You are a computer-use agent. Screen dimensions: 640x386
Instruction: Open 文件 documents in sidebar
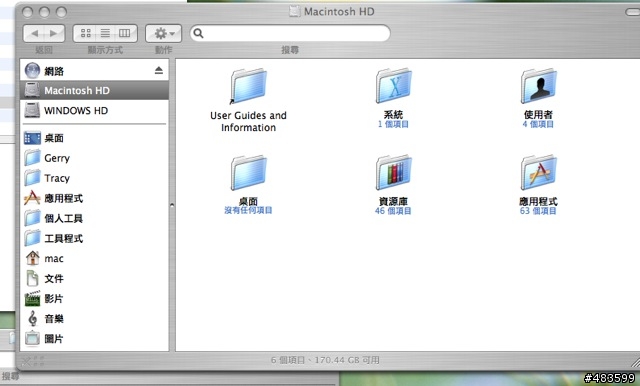tap(94, 279)
